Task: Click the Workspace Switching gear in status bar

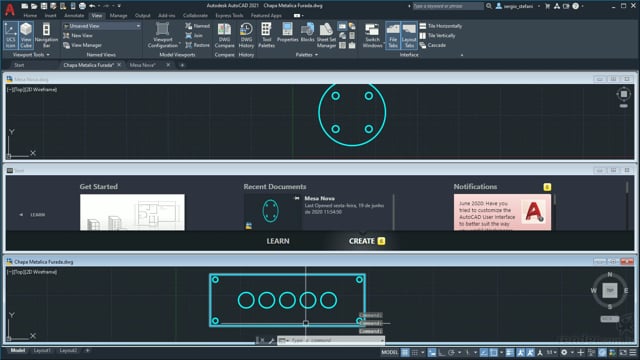Action: tap(564, 352)
